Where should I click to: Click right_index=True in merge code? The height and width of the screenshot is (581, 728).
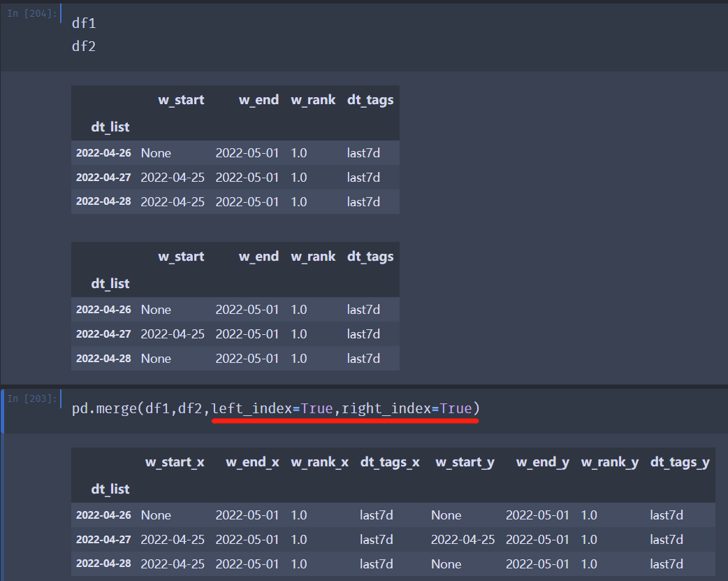coord(407,408)
